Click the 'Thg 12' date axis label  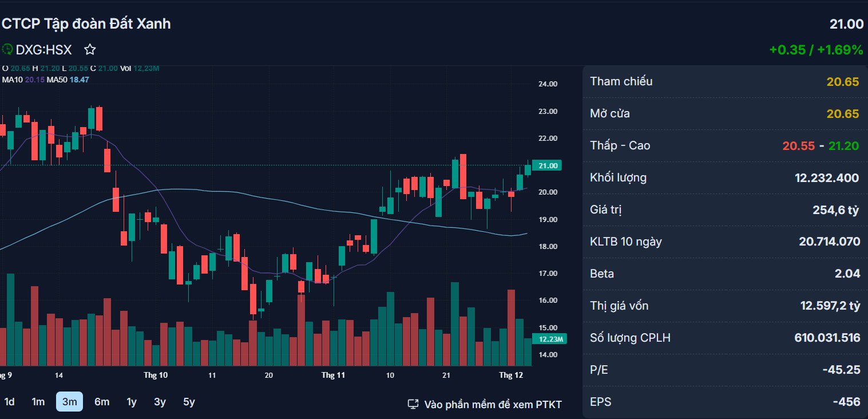(511, 375)
